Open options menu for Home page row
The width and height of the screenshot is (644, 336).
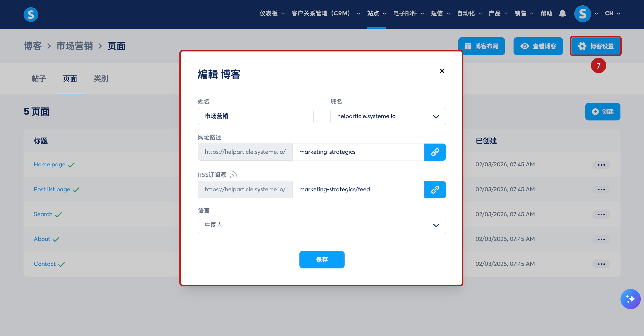pyautogui.click(x=601, y=165)
